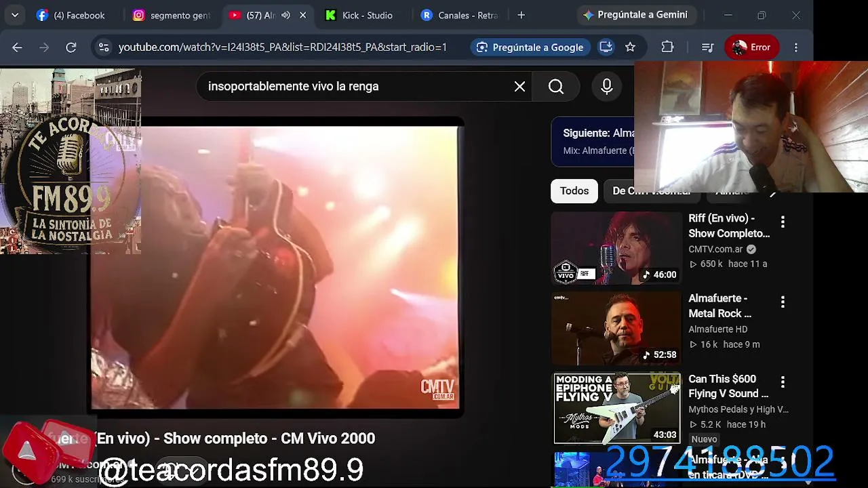Open the Riff (En vivo) video thumbnail
The height and width of the screenshot is (488, 868).
(x=616, y=248)
